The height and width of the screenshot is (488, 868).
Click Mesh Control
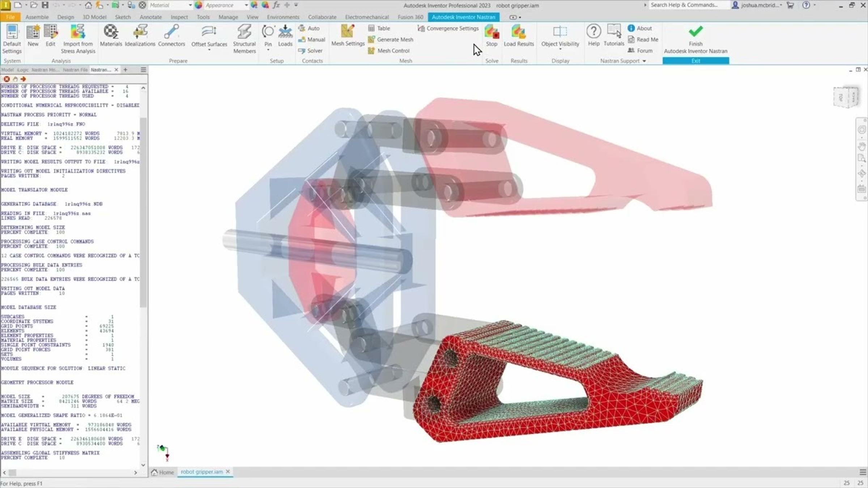pyautogui.click(x=389, y=51)
